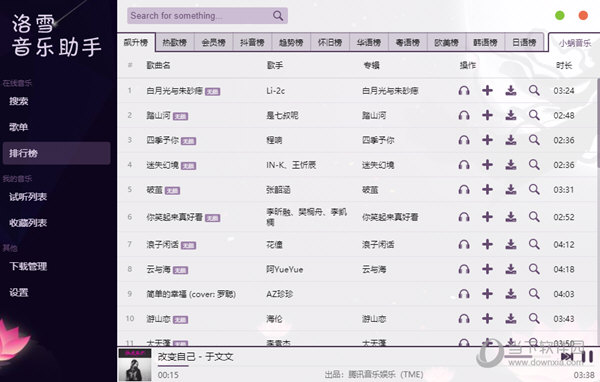Pause the current song
The image size is (600, 382).
click(x=587, y=357)
